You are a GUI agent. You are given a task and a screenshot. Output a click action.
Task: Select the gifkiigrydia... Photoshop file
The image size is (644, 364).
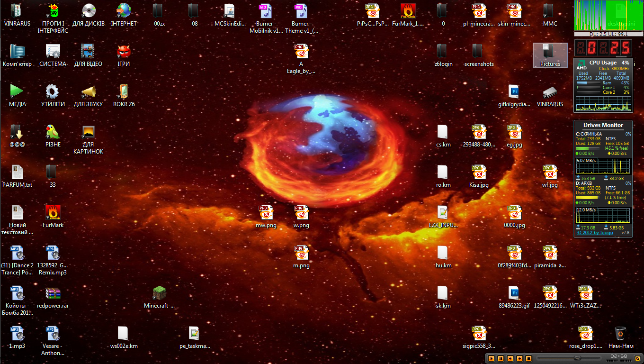[x=514, y=96]
